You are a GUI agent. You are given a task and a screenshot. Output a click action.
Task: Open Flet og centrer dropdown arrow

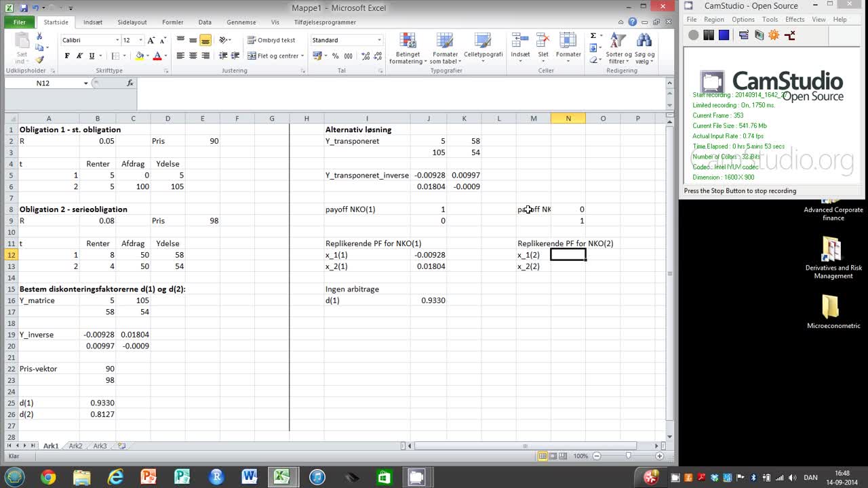pos(302,56)
